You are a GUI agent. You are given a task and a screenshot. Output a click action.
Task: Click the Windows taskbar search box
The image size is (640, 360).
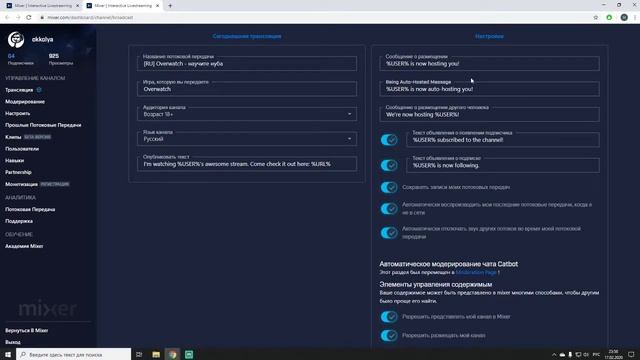pos(74,354)
